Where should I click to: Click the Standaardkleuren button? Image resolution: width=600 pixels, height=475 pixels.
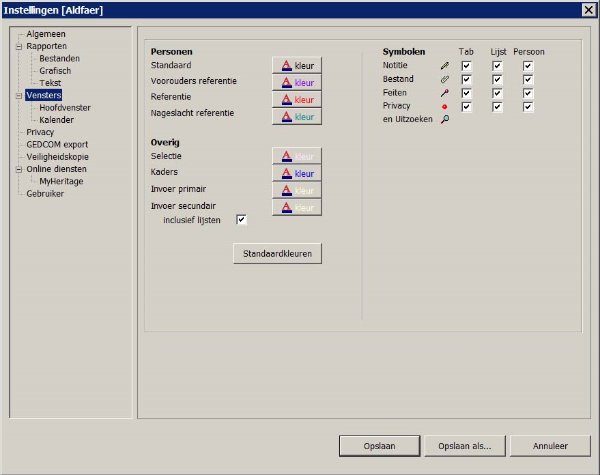pyautogui.click(x=277, y=254)
